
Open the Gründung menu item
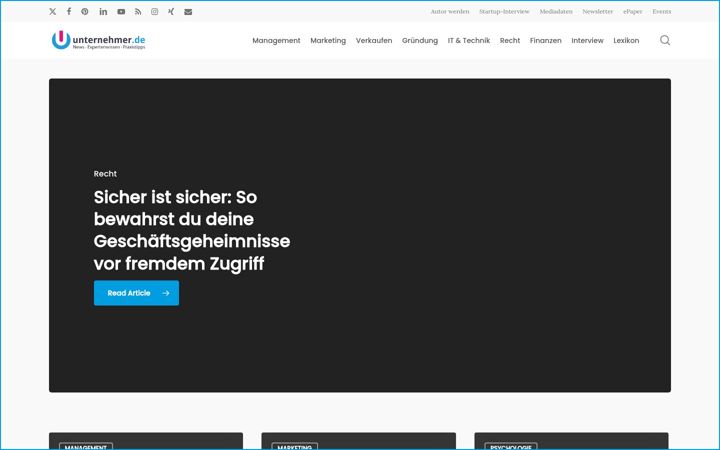[420, 40]
